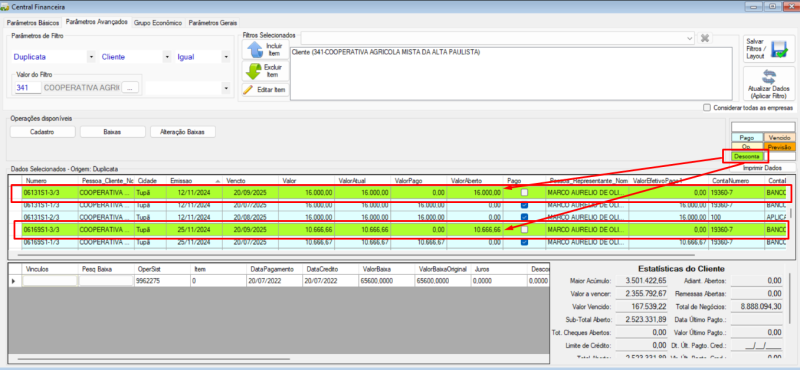
Task: Open the Cliente field dropdown
Action: pyautogui.click(x=167, y=57)
